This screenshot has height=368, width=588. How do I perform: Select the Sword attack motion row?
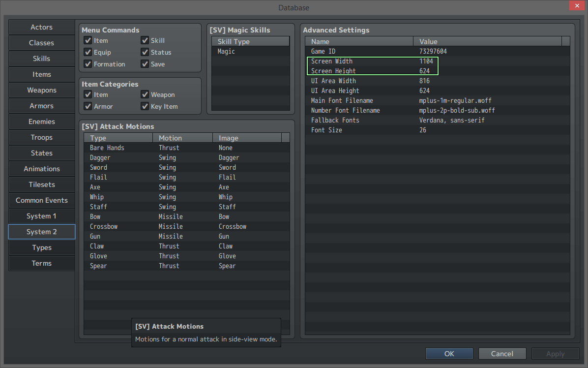[187, 167]
